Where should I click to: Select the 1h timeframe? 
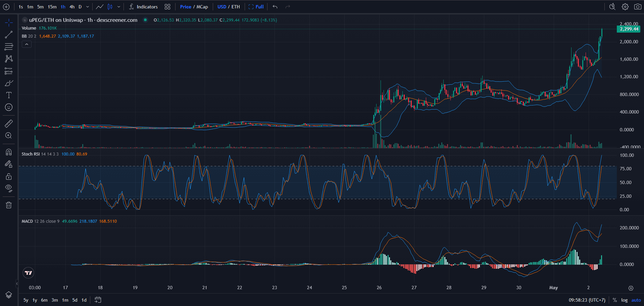pyautogui.click(x=63, y=7)
